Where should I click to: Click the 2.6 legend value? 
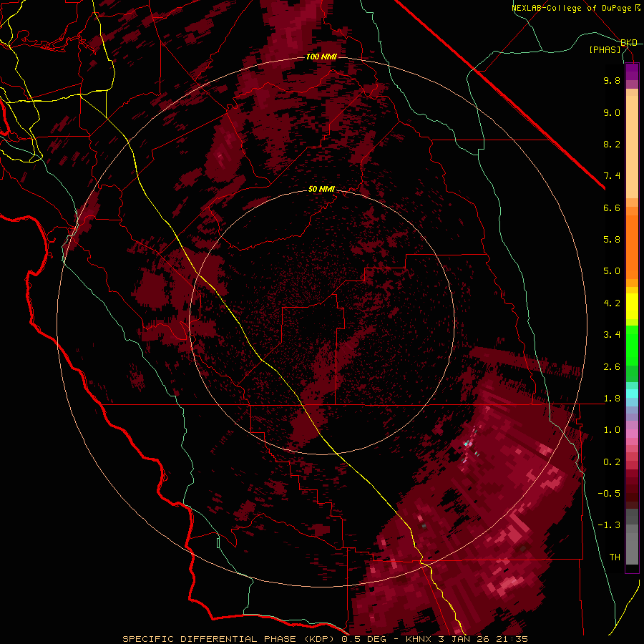click(x=612, y=367)
